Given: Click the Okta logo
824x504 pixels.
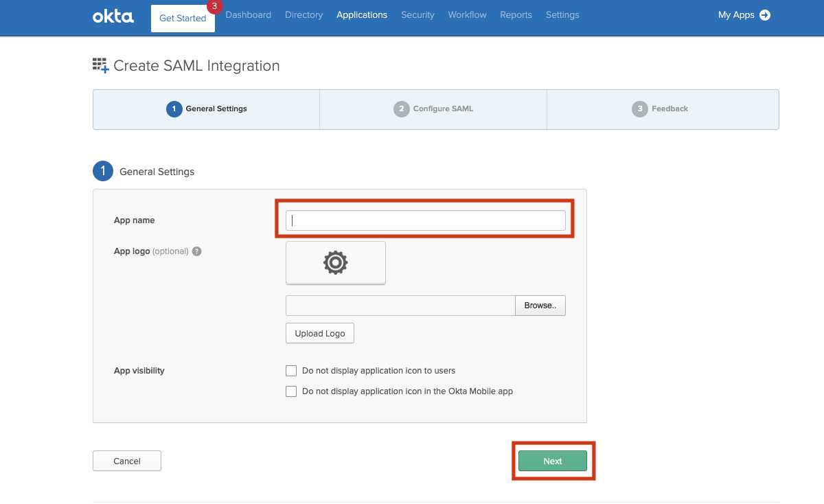Looking at the screenshot, I should pyautogui.click(x=113, y=15).
